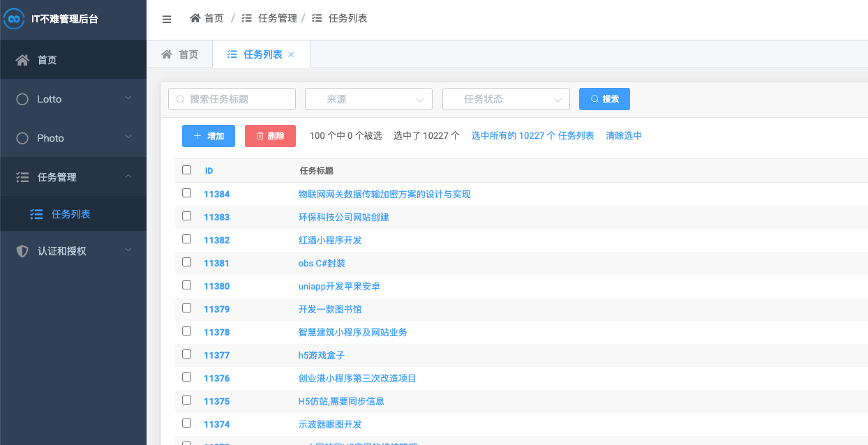Image resolution: width=868 pixels, height=445 pixels.
Task: Click the house icon beside sidebar 首页
Action: (22, 60)
